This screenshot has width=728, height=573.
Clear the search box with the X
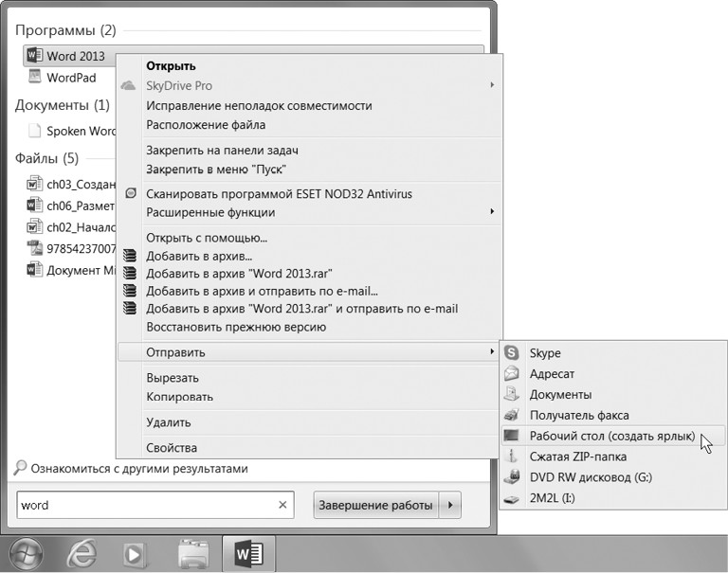click(x=282, y=505)
